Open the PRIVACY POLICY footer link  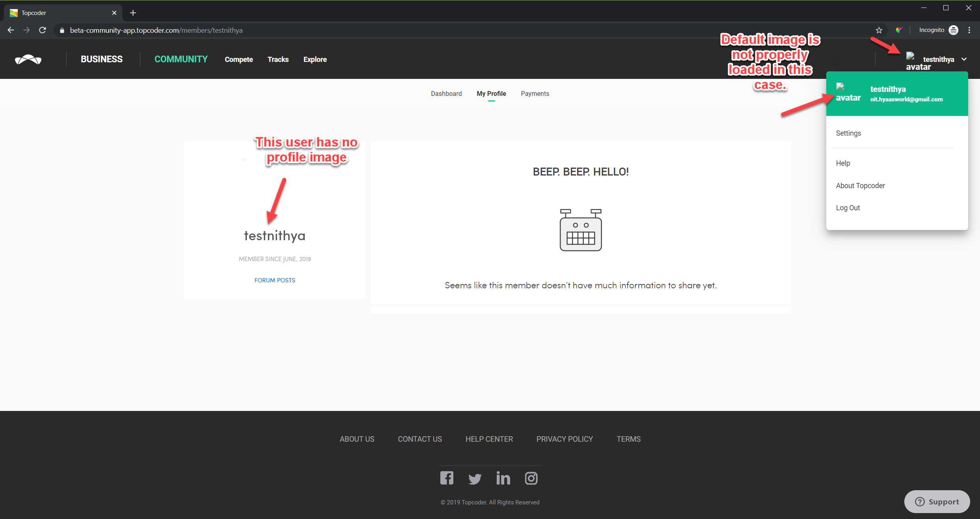[x=565, y=439]
